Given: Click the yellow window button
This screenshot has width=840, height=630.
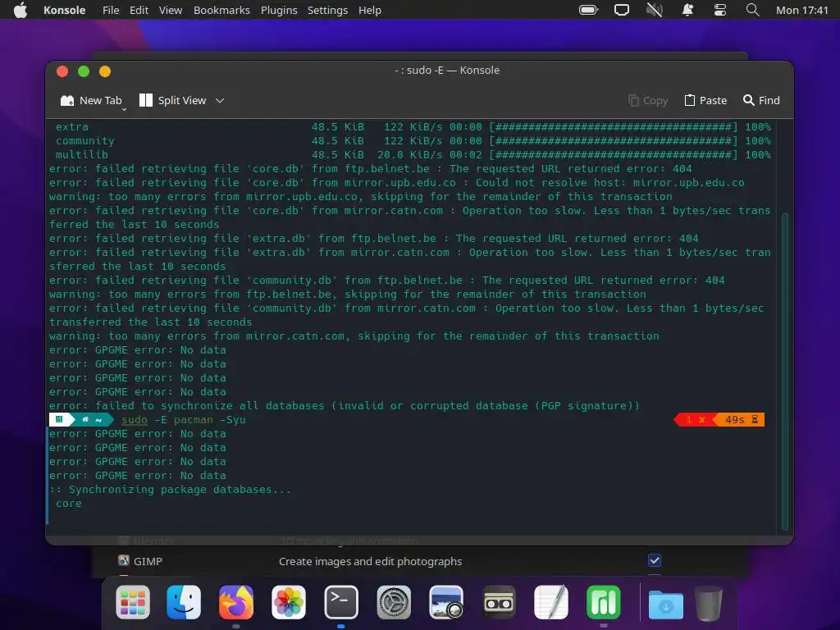Looking at the screenshot, I should (105, 71).
